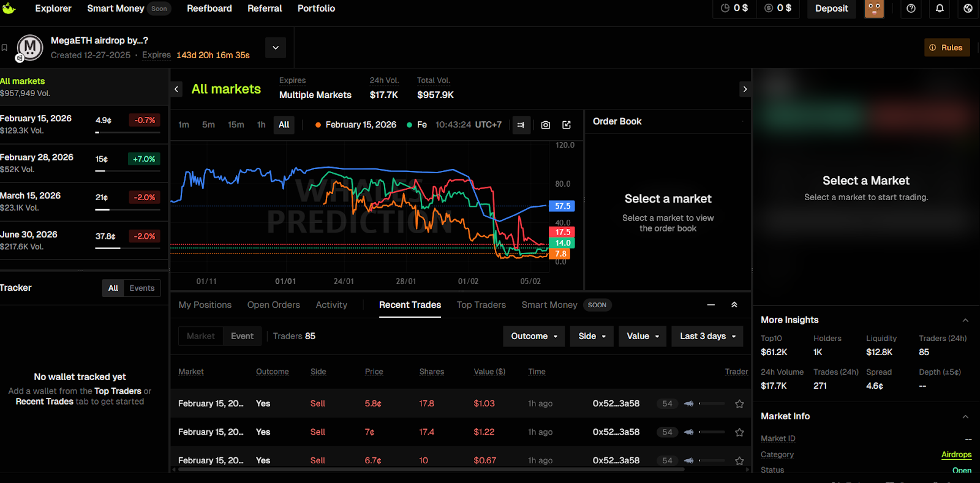Open the Rules button

tap(946, 48)
